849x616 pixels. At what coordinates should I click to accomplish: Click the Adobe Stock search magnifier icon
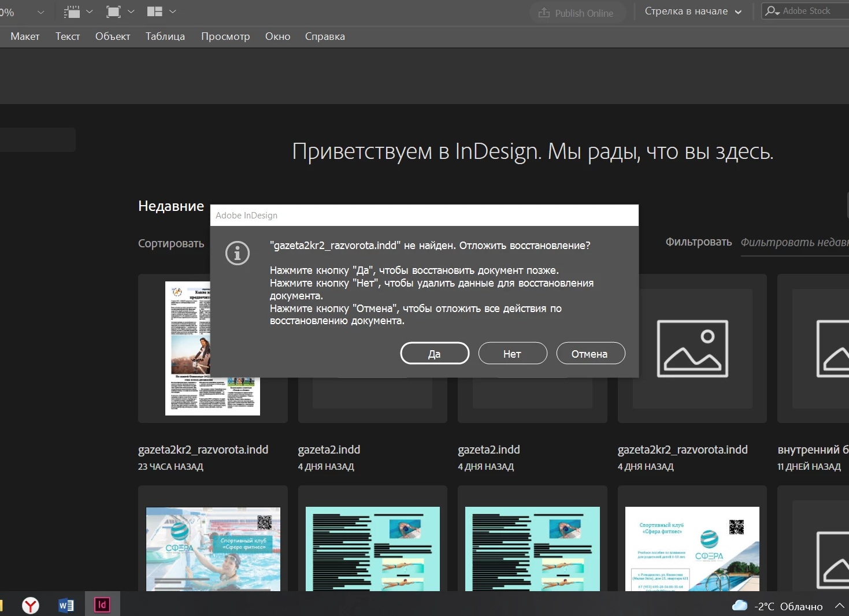click(772, 11)
